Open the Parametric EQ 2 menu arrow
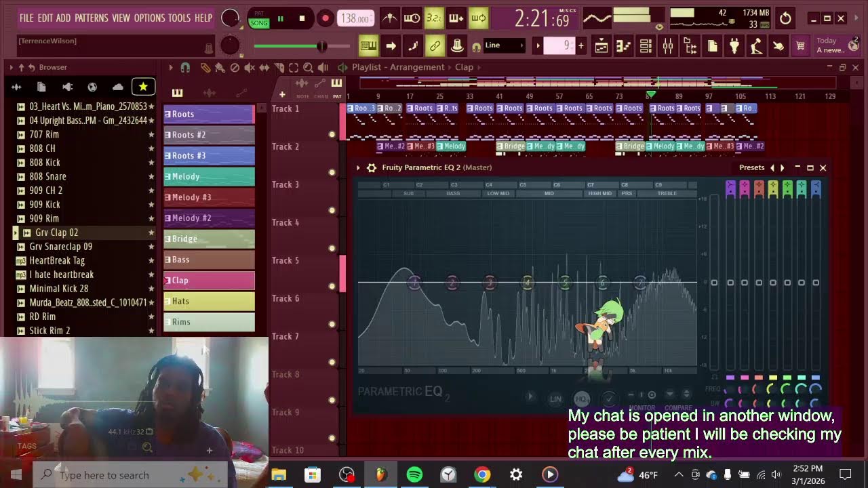This screenshot has width=868, height=488. tap(358, 167)
